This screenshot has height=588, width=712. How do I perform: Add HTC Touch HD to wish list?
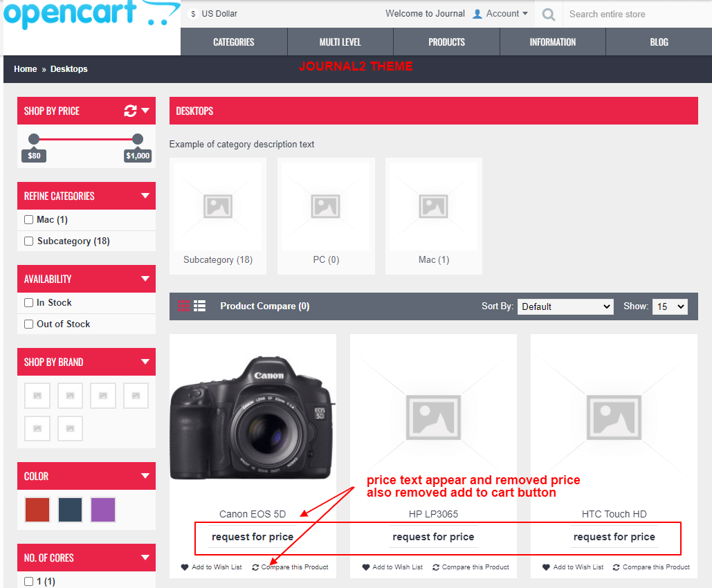[572, 567]
